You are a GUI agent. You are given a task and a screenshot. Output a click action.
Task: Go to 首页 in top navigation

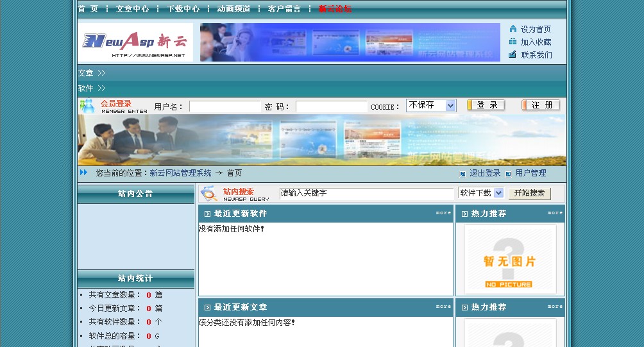88,8
